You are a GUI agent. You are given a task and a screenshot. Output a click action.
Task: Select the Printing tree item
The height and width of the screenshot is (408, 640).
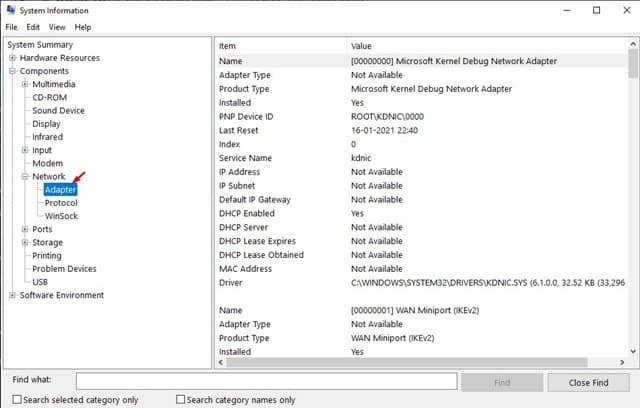[x=47, y=256]
